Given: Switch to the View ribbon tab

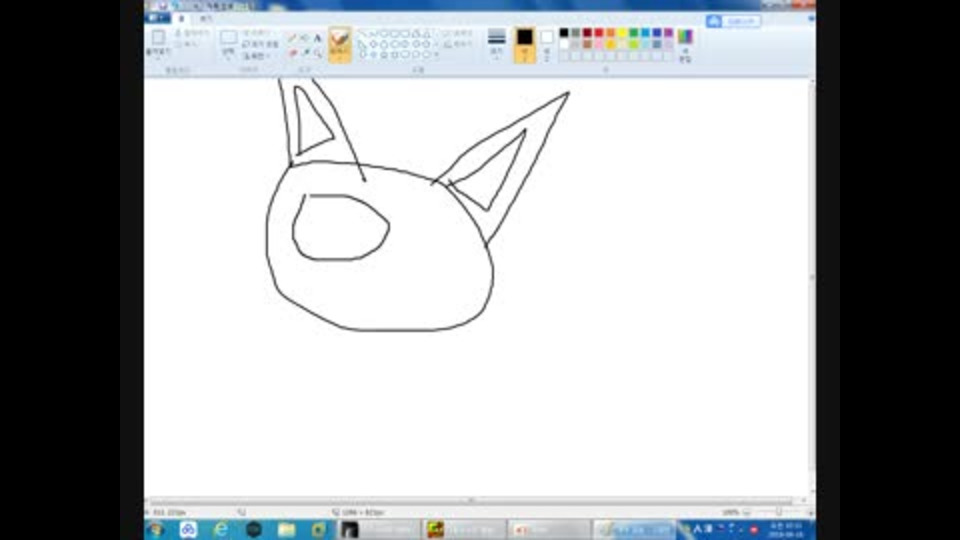Looking at the screenshot, I should (206, 19).
